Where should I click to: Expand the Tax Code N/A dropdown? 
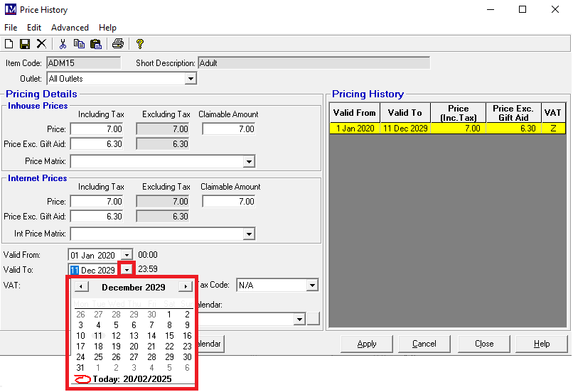tap(312, 285)
